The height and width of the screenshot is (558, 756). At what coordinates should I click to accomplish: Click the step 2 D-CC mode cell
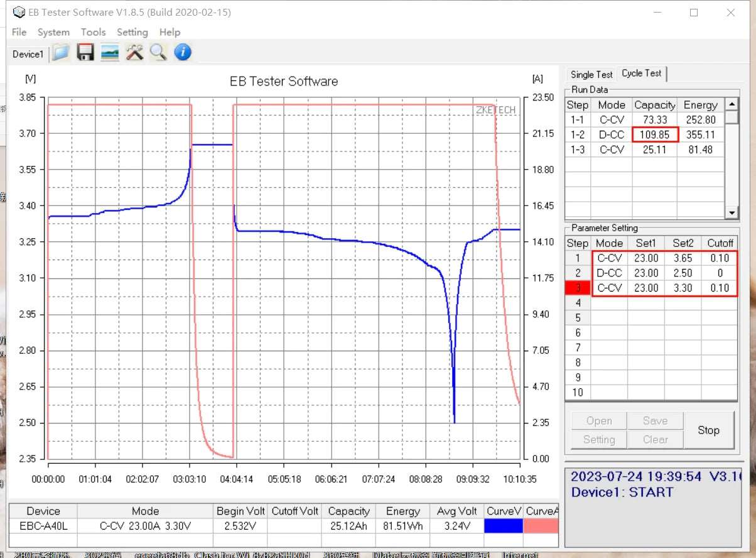[x=609, y=273]
